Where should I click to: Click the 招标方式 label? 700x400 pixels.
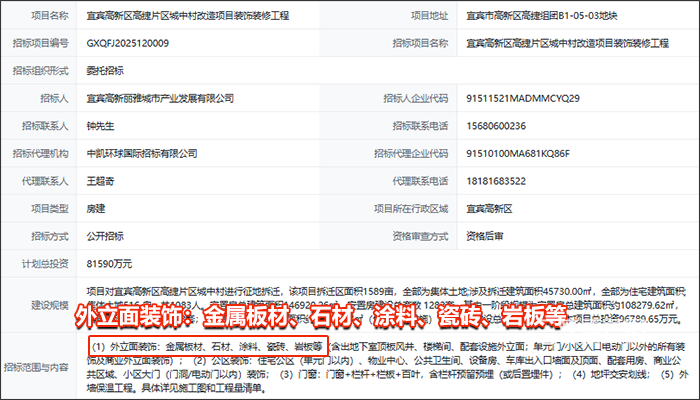click(x=50, y=236)
